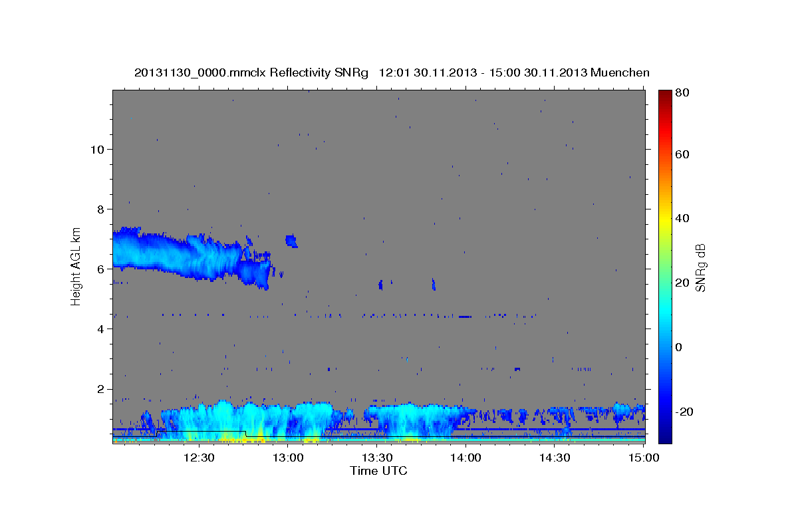Click the 12:30 time tick label

[x=199, y=458]
